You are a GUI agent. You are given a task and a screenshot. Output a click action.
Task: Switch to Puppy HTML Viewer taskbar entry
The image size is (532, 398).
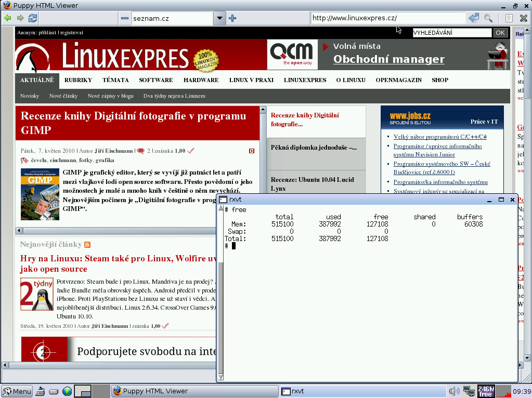pos(194,391)
